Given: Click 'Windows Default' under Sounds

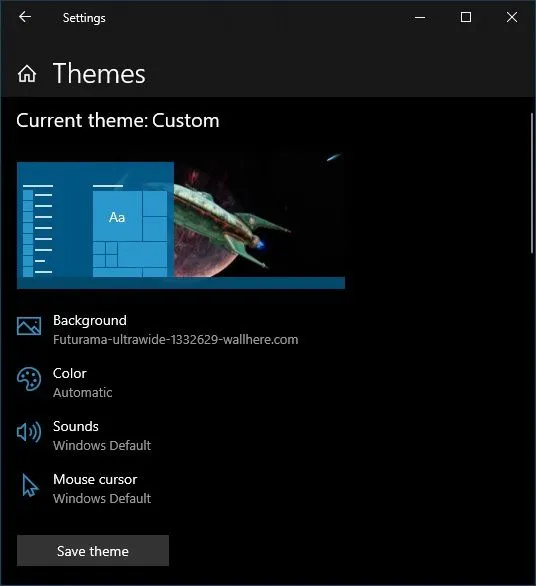Looking at the screenshot, I should (x=102, y=445).
